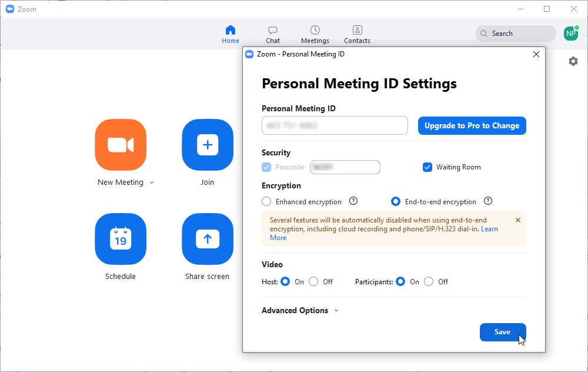Turn Host video On
Image resolution: width=588 pixels, height=372 pixels.
pos(285,281)
